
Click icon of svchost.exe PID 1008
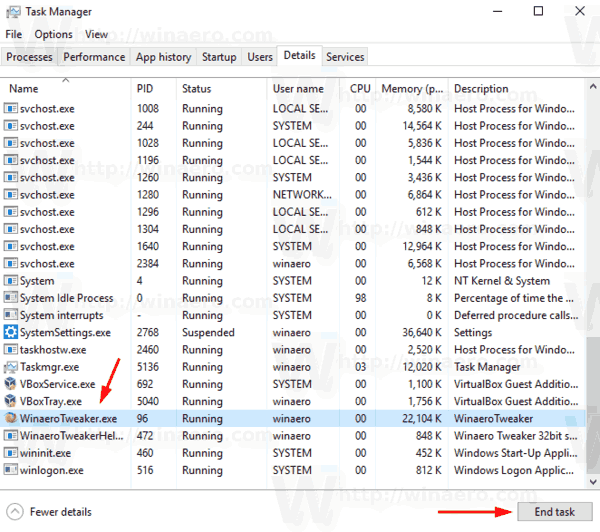pyautogui.click(x=10, y=108)
